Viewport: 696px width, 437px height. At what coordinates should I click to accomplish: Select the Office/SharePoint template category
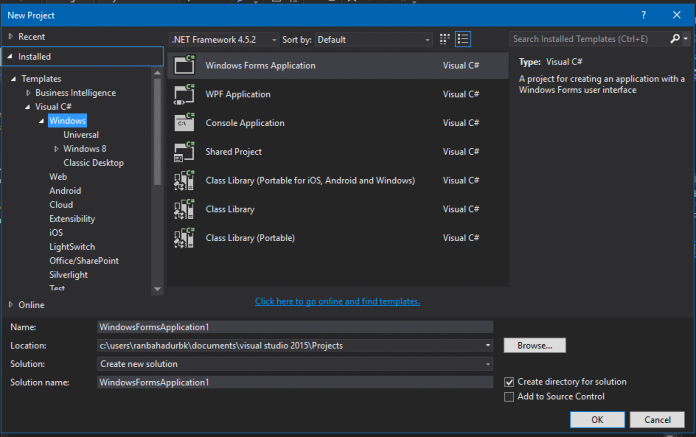click(x=84, y=261)
